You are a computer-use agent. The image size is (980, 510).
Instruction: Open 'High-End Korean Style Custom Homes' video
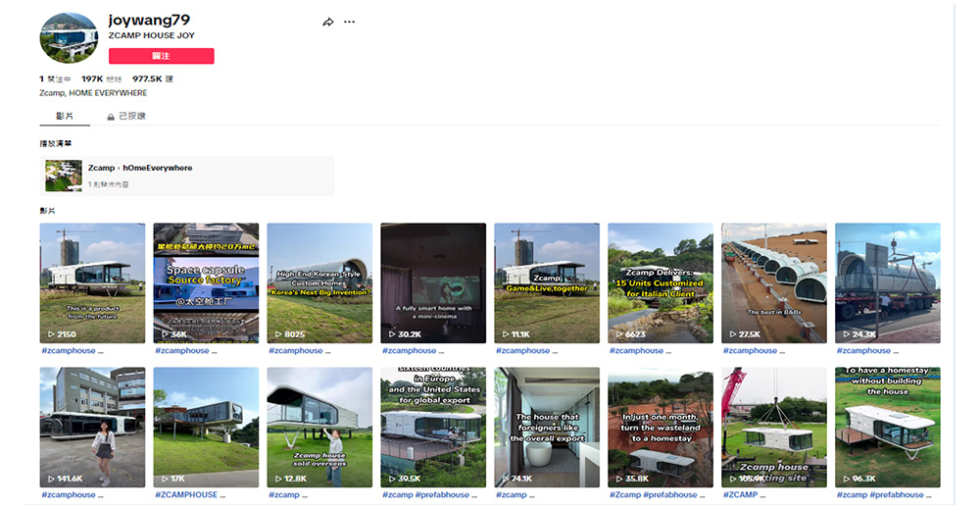coord(319,282)
